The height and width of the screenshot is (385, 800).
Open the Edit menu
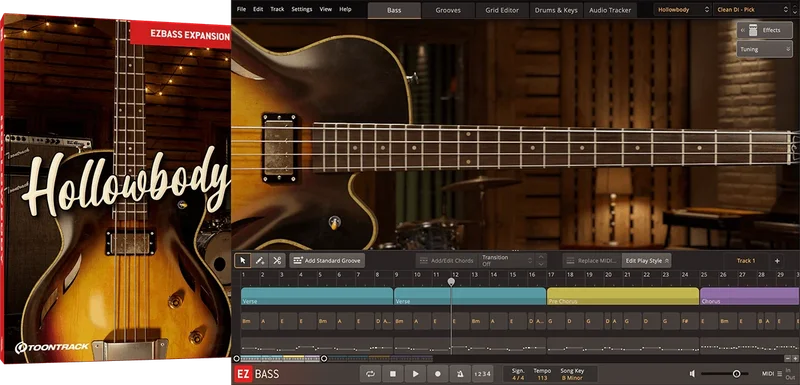pos(258,9)
